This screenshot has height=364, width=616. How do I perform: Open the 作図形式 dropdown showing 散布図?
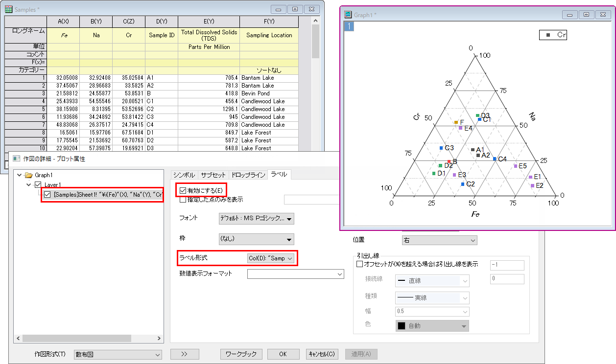(117, 354)
